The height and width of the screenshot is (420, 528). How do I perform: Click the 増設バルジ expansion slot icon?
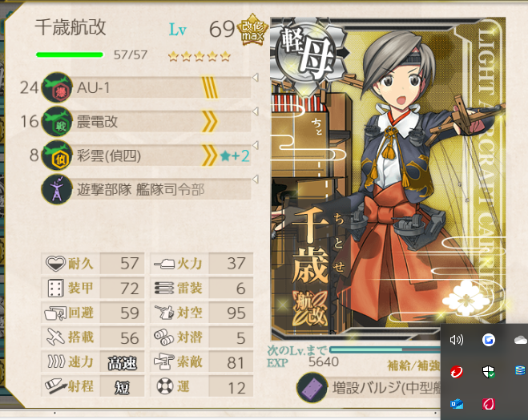pyautogui.click(x=312, y=388)
